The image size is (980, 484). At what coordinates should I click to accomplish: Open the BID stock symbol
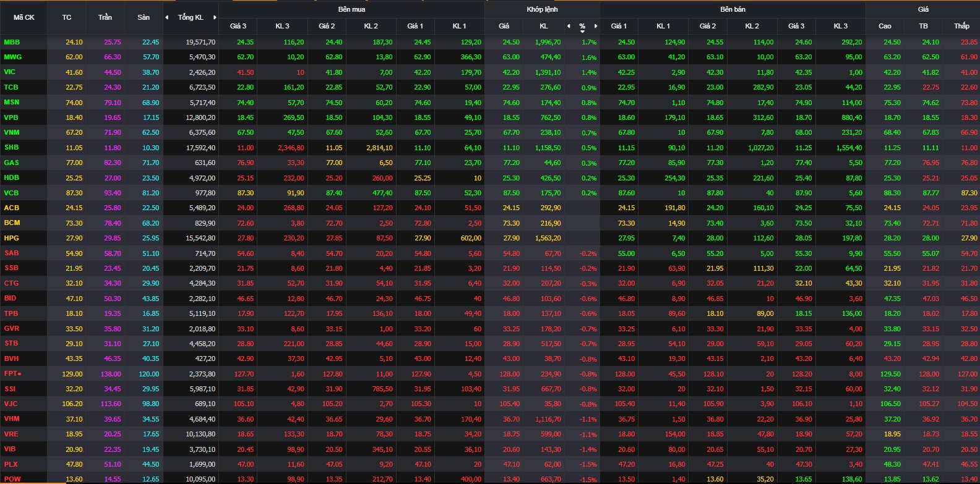[x=10, y=298]
